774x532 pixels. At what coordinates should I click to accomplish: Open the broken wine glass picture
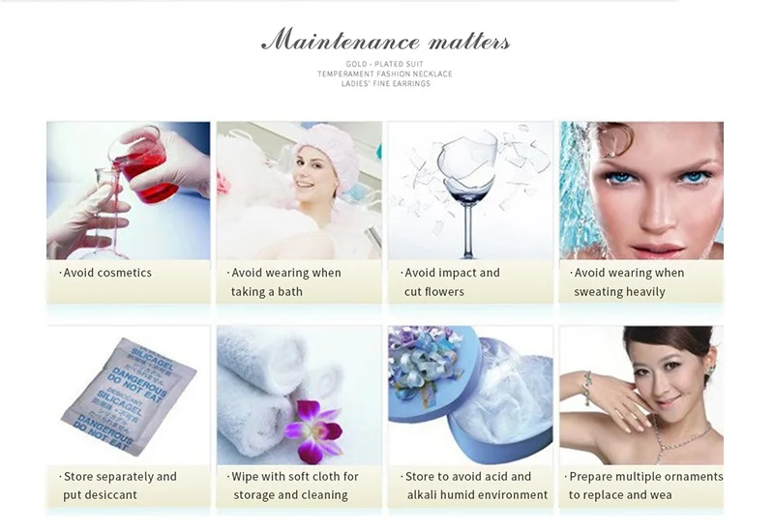click(x=470, y=191)
